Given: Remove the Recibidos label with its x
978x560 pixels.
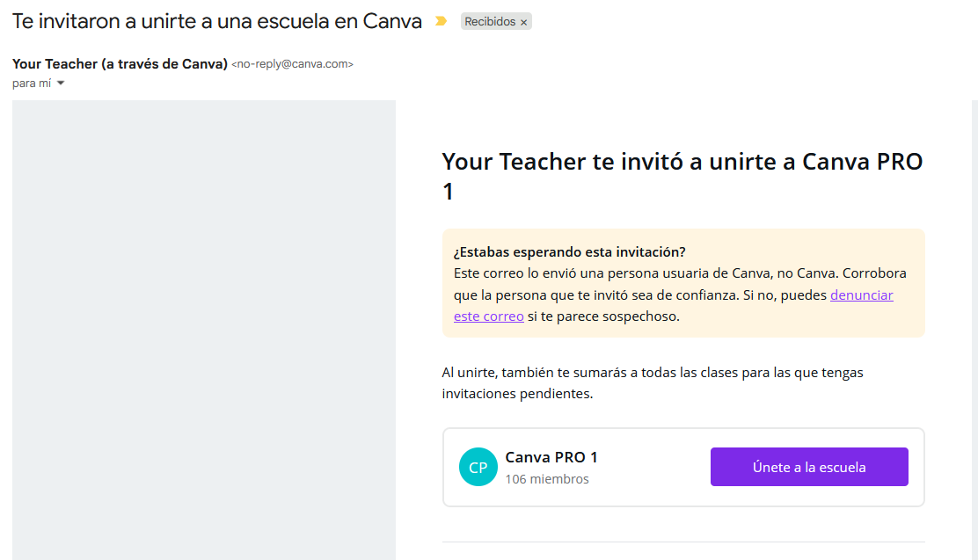Looking at the screenshot, I should click(x=524, y=23).
